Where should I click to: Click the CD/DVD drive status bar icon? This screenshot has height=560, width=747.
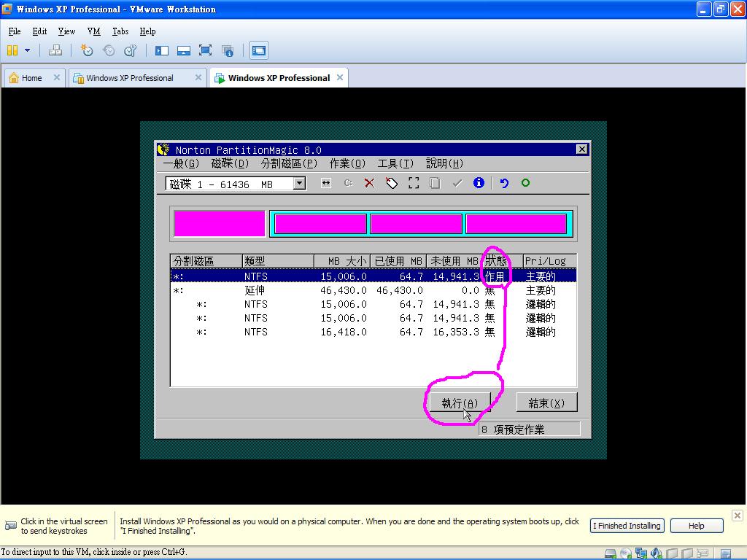625,553
